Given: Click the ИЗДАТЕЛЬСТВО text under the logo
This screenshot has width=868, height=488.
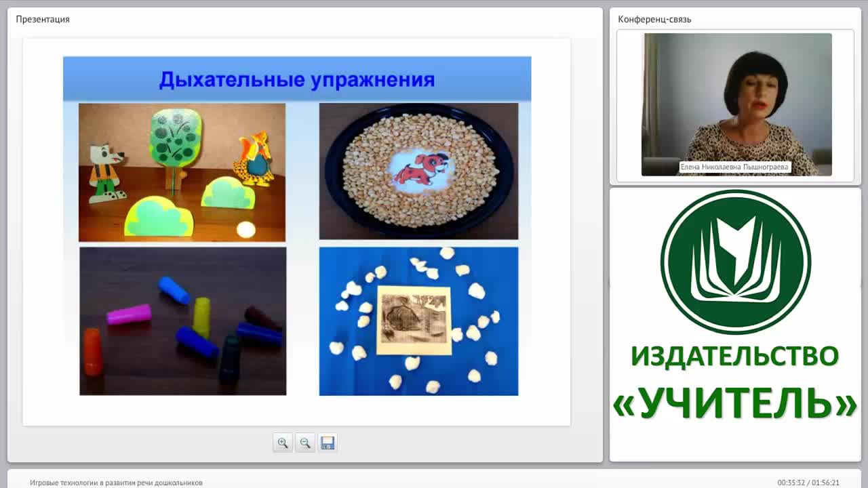Looking at the screenshot, I should 734,356.
